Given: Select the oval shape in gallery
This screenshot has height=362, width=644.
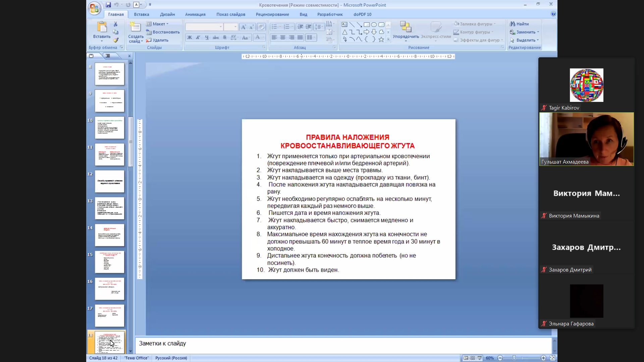Looking at the screenshot, I should click(x=374, y=24).
